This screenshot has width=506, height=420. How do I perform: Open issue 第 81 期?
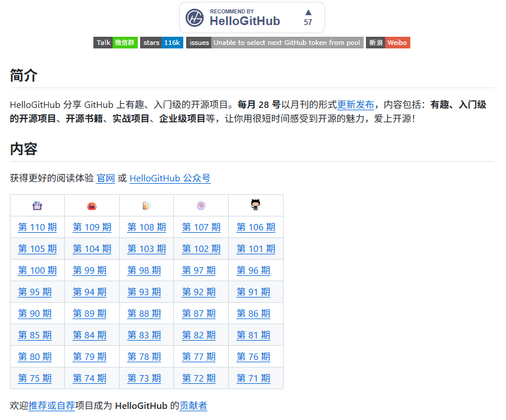point(253,335)
